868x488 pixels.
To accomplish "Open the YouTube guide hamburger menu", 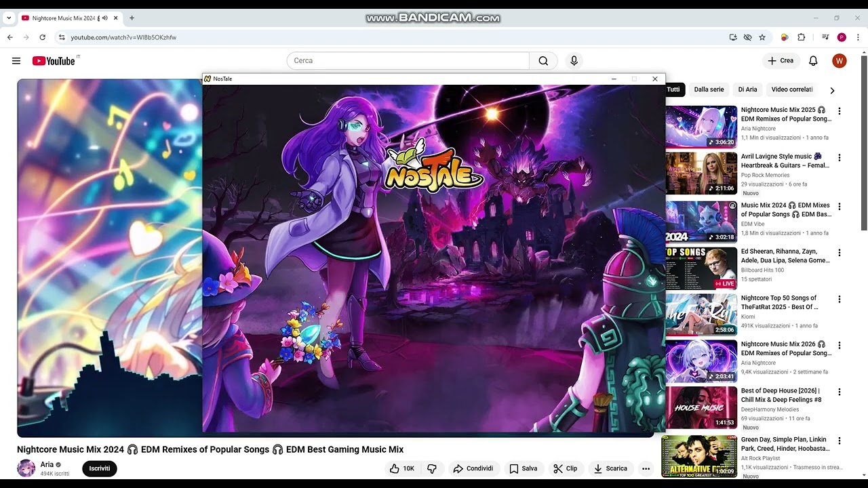I will point(16,61).
